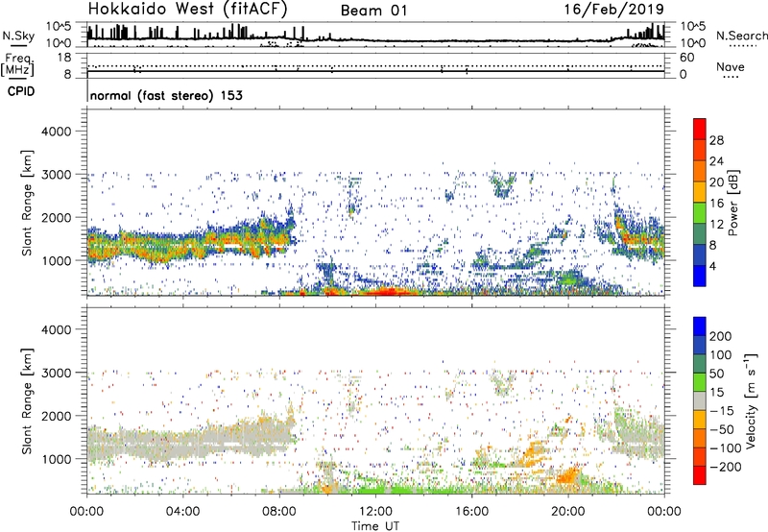
Task: Click the 4000 tick on power panel
Action: pyautogui.click(x=56, y=132)
